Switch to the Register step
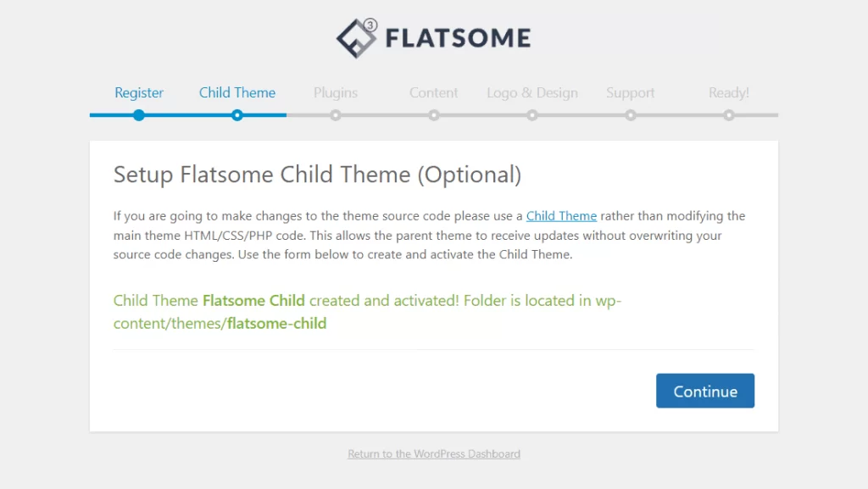Image resolution: width=868 pixels, height=489 pixels. (x=138, y=93)
